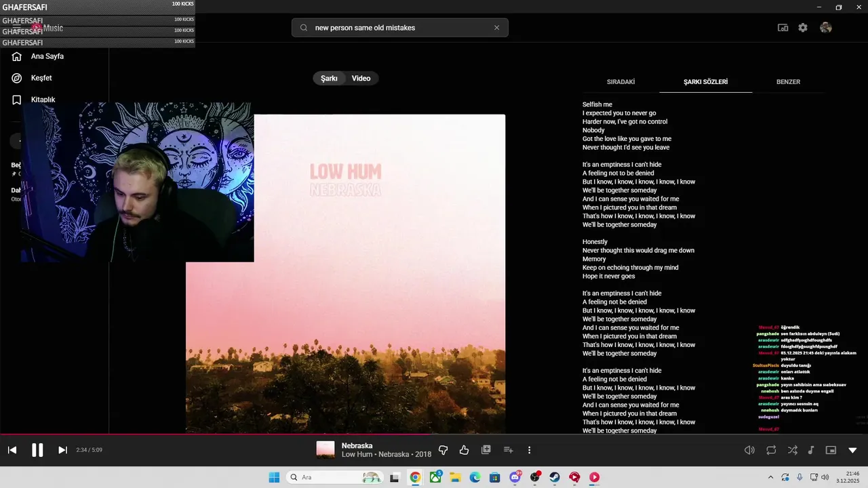Clear the search query
Viewport: 868px width, 488px height.
(x=496, y=28)
